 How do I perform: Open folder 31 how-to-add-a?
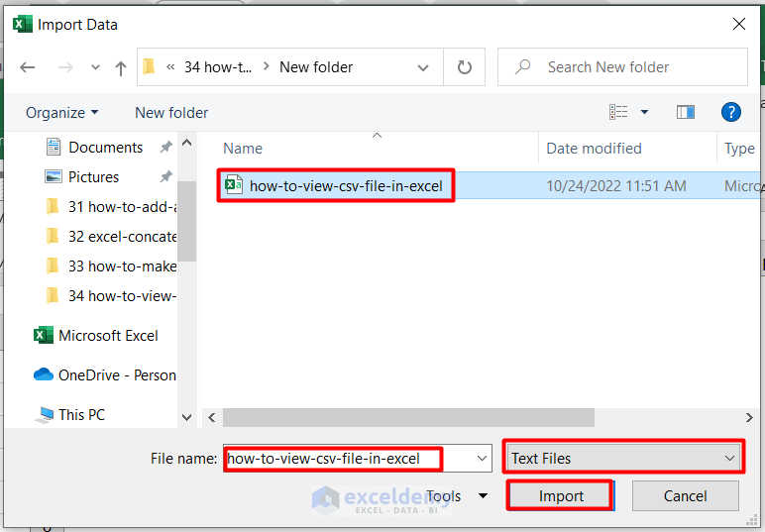122,207
